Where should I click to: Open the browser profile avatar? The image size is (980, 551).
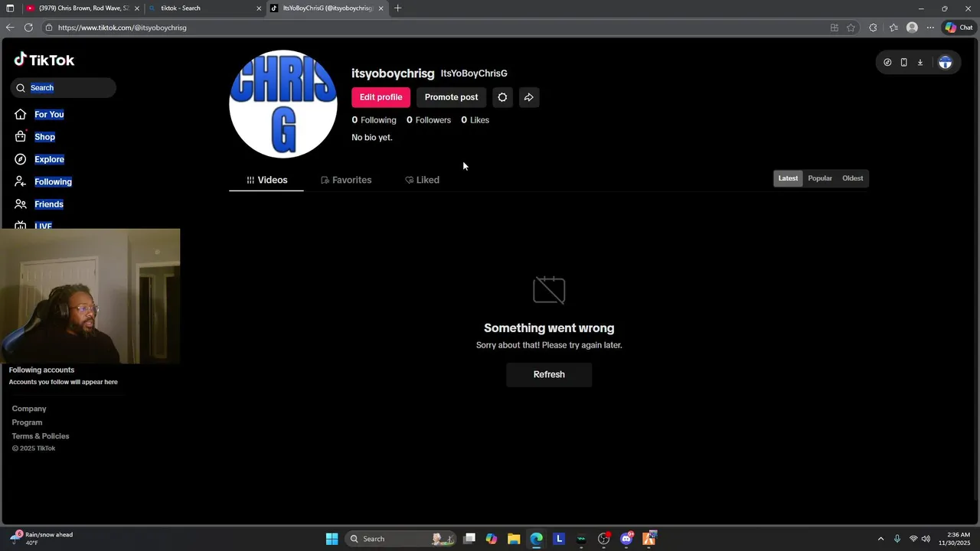click(912, 28)
